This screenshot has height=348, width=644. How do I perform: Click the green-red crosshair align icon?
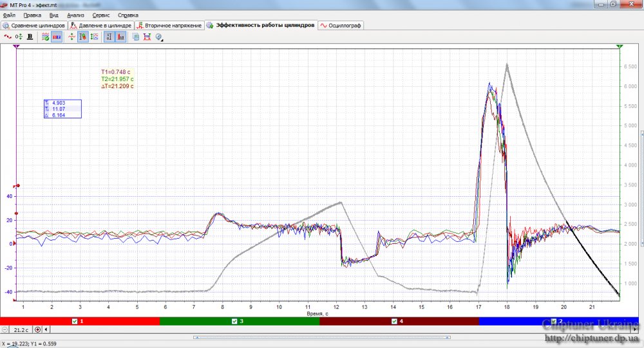(x=72, y=37)
